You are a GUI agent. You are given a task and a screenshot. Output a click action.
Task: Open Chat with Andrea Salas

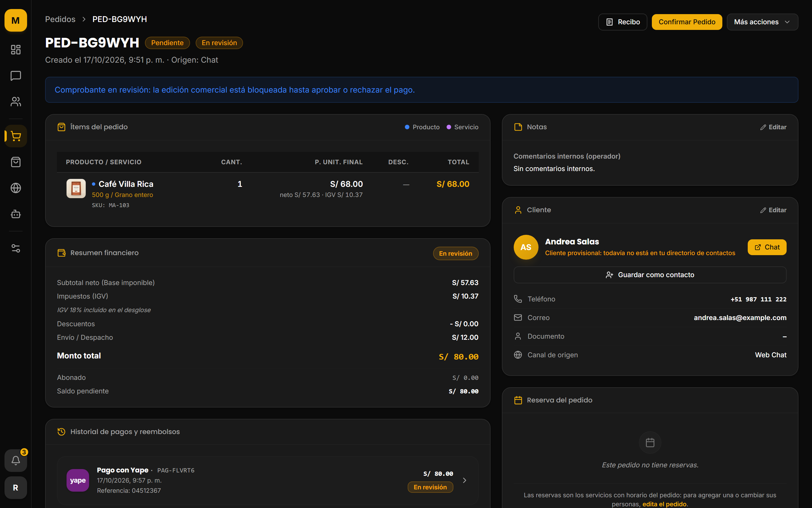[767, 247]
